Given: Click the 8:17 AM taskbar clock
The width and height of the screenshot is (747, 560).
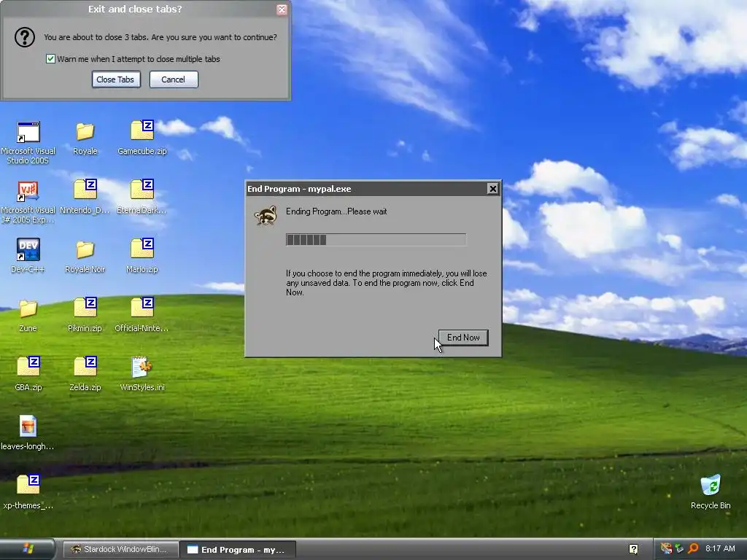Looking at the screenshot, I should coord(720,548).
